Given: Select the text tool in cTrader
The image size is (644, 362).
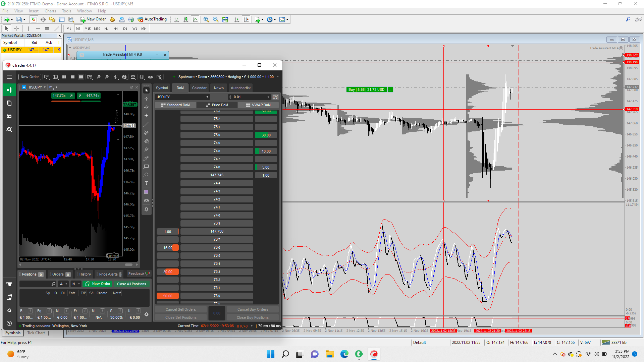Looking at the screenshot, I should pyautogui.click(x=146, y=183).
